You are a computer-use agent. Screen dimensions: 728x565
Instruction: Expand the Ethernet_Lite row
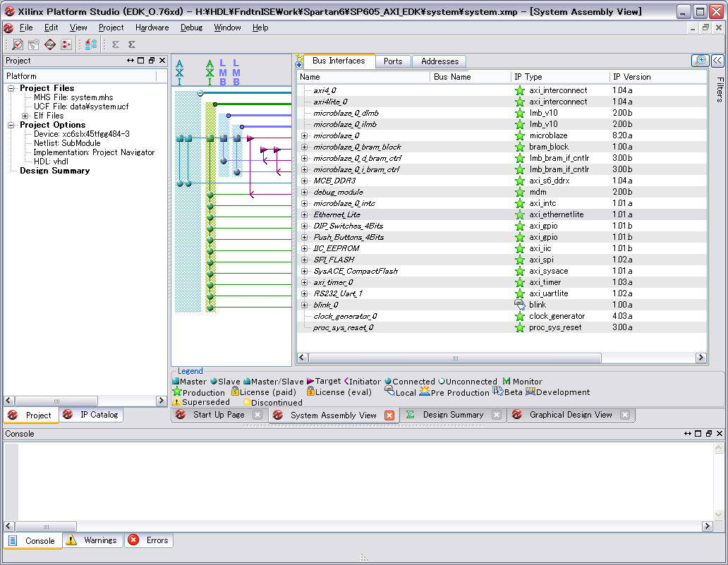coord(305,215)
